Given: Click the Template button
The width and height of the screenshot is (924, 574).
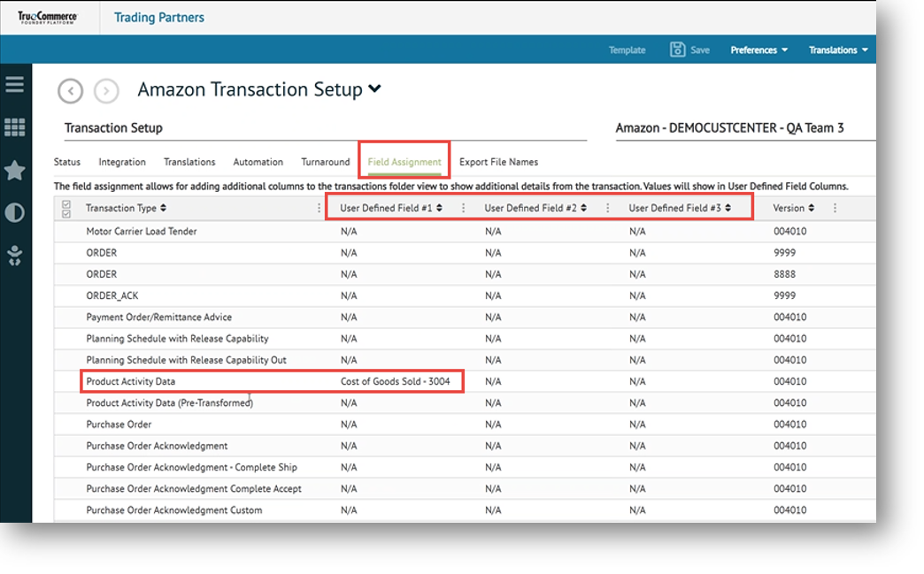Looking at the screenshot, I should 627,50.
